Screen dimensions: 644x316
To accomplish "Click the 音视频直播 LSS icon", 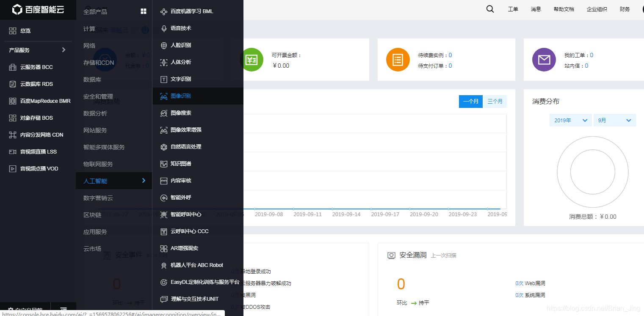I will click(13, 152).
